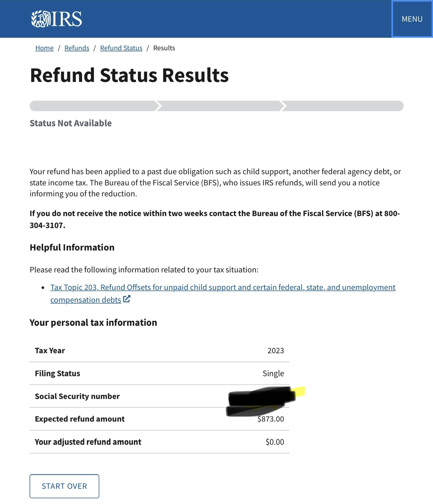Image resolution: width=433 pixels, height=504 pixels.
Task: Open the MENU button
Action: tap(412, 19)
